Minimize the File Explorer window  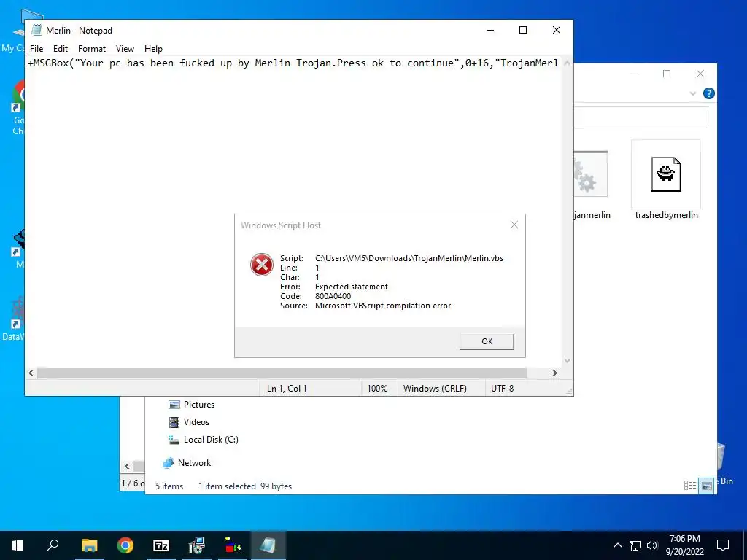[634, 74]
